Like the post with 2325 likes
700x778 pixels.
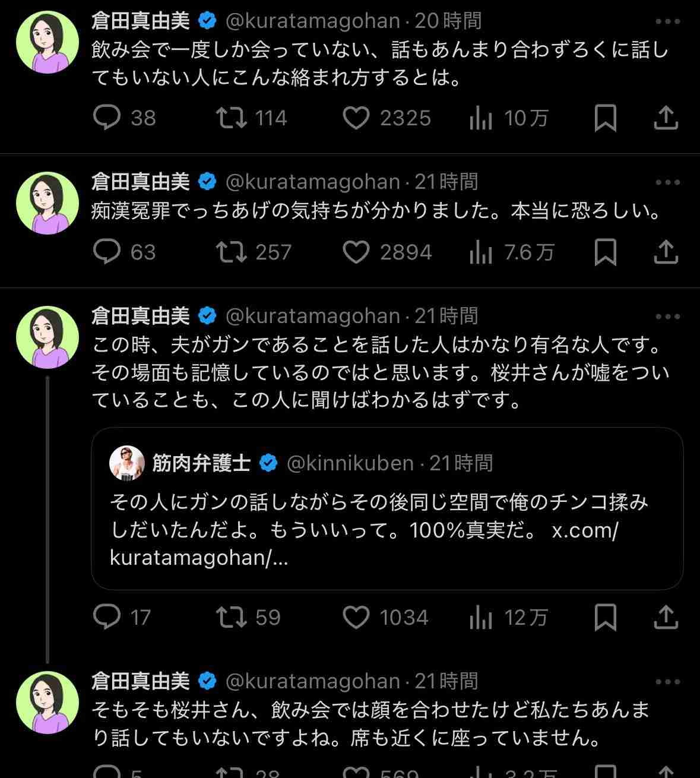click(x=356, y=118)
